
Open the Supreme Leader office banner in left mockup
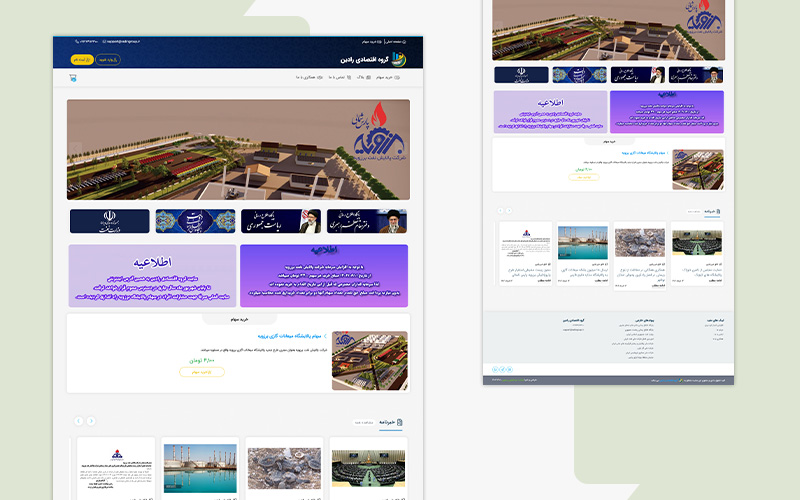coord(367,221)
